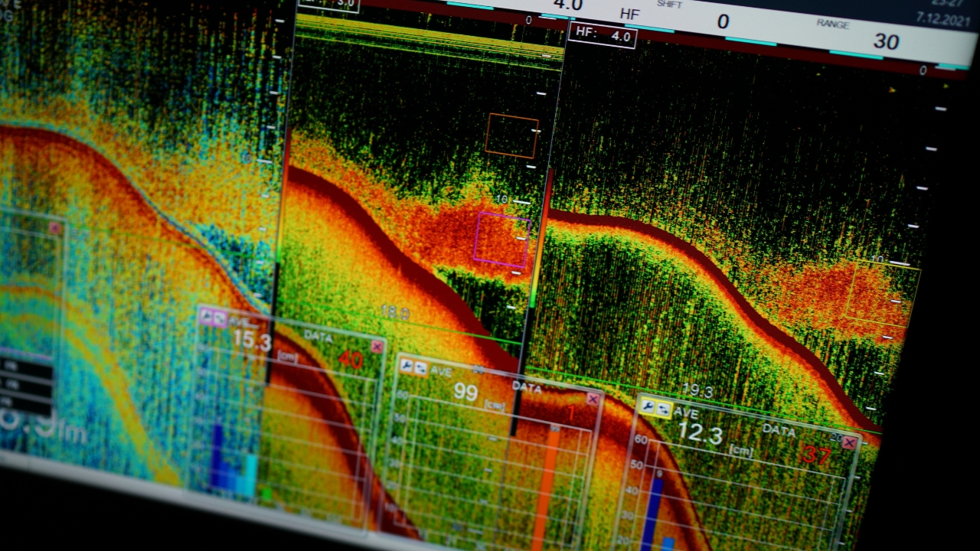Click the 19.3 depth readout on the right echogram

[697, 391]
